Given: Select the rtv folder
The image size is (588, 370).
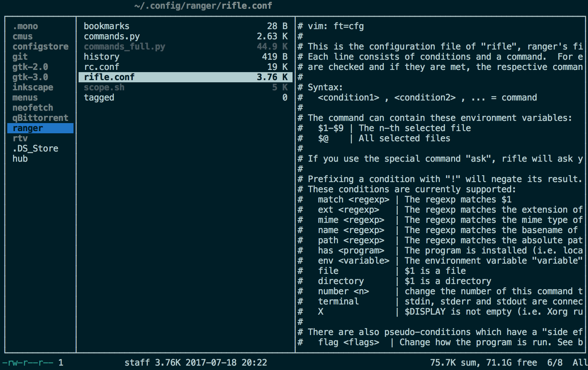Looking at the screenshot, I should coord(20,138).
